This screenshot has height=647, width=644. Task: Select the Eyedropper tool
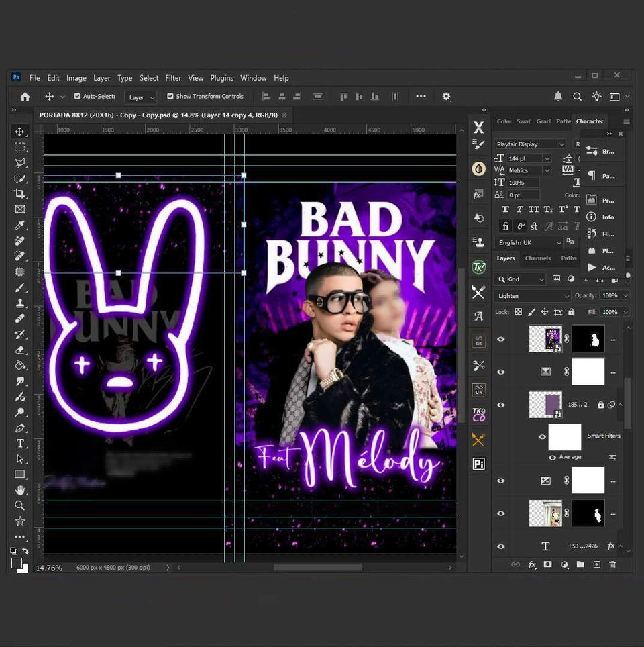click(x=19, y=225)
